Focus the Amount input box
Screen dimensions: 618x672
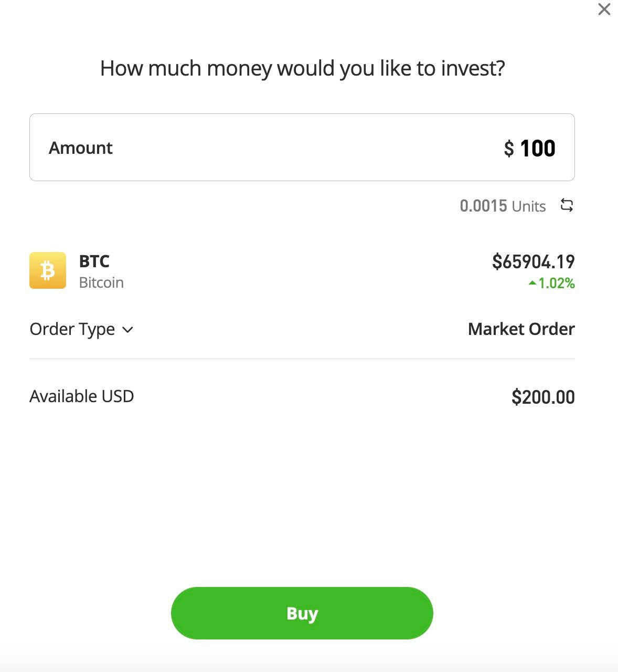[302, 148]
